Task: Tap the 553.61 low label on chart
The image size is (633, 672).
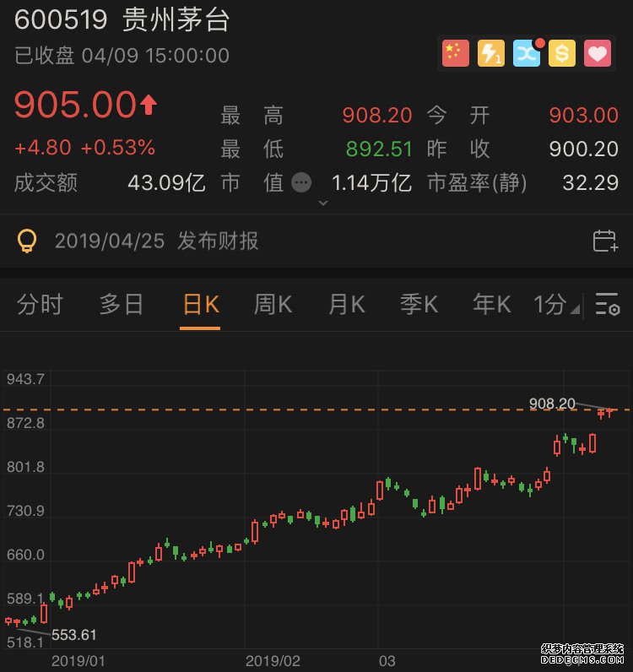Action: click(73, 635)
